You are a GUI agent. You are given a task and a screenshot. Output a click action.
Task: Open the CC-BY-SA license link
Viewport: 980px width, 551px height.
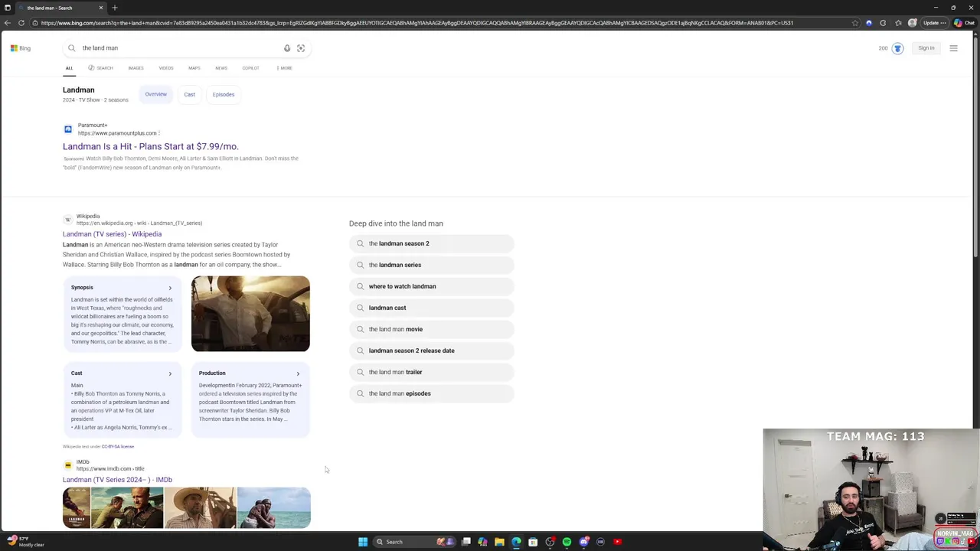pyautogui.click(x=118, y=446)
